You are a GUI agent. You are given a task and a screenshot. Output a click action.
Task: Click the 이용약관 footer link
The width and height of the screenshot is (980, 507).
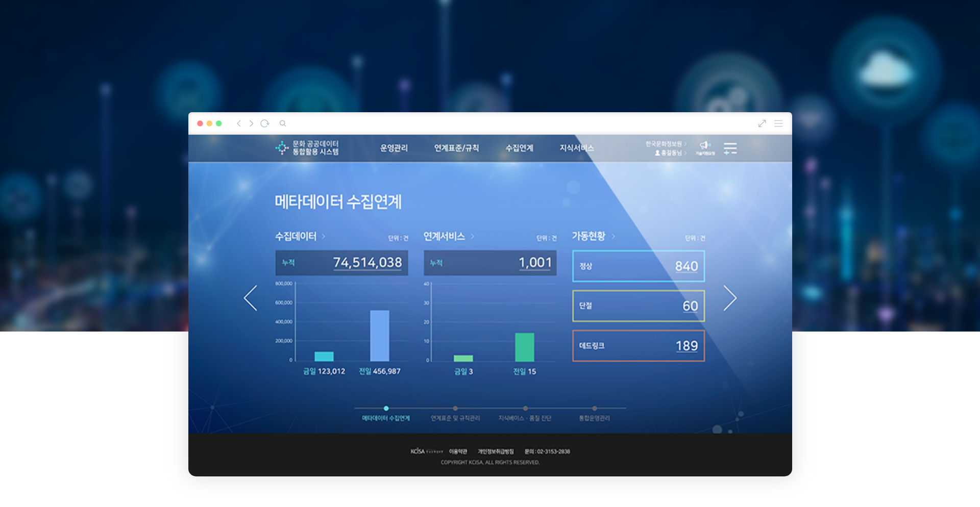(x=458, y=451)
